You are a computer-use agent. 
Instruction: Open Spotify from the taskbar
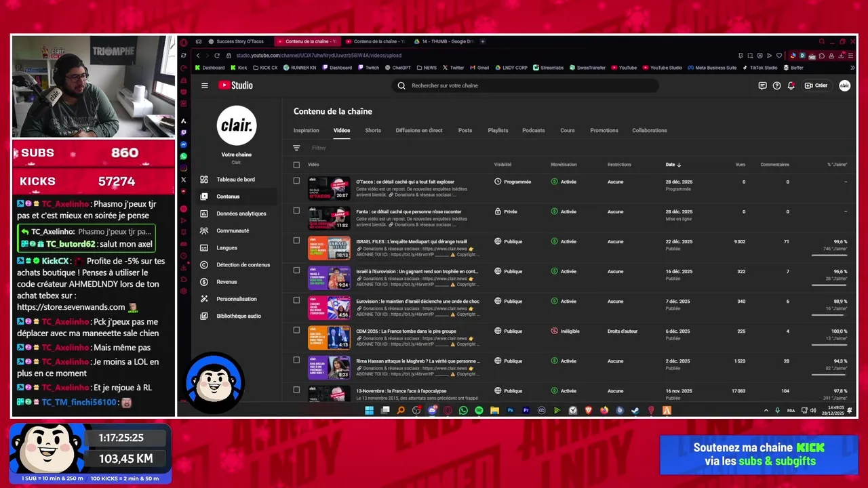479,410
